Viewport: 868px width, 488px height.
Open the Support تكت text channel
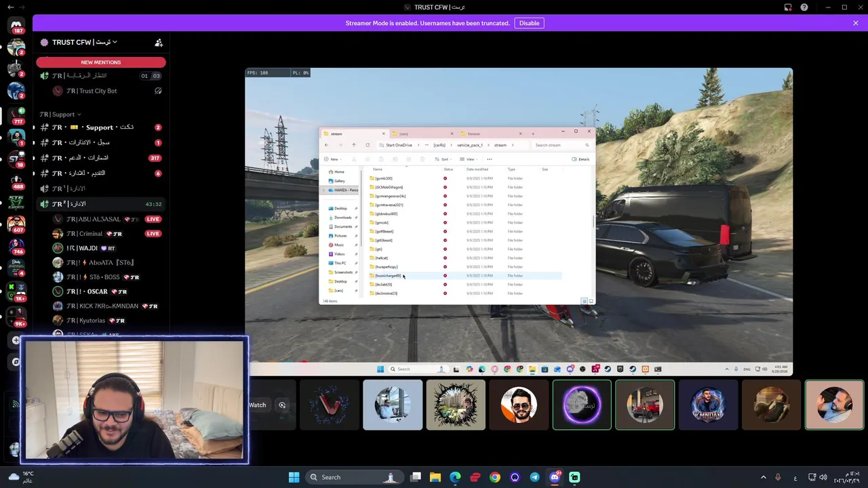point(100,127)
